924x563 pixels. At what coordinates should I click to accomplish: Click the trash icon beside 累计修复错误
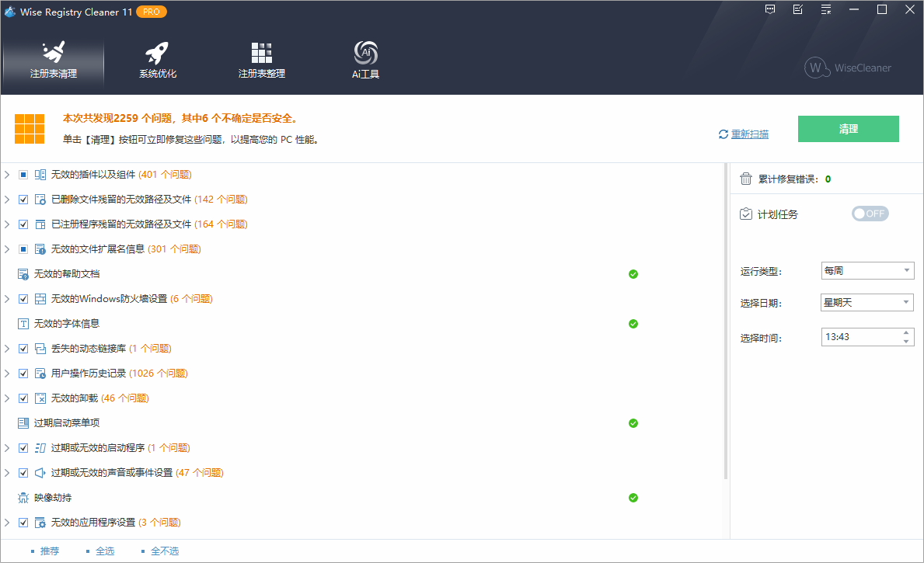[744, 179]
